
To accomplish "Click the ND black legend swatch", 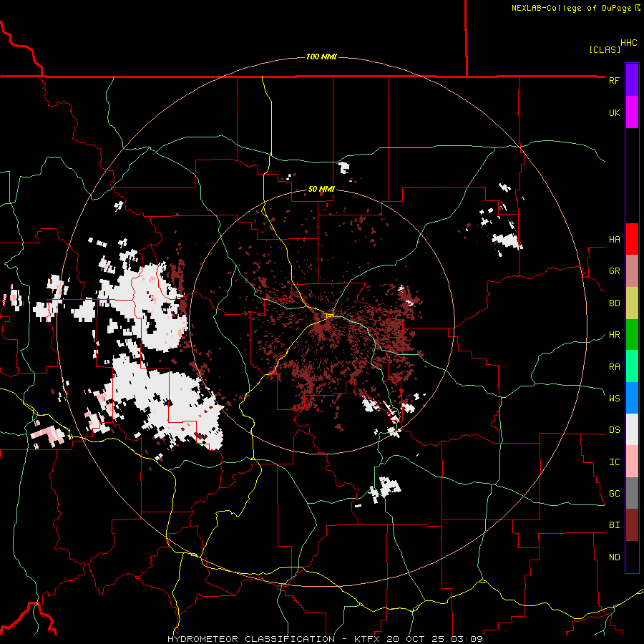I will [x=632, y=557].
